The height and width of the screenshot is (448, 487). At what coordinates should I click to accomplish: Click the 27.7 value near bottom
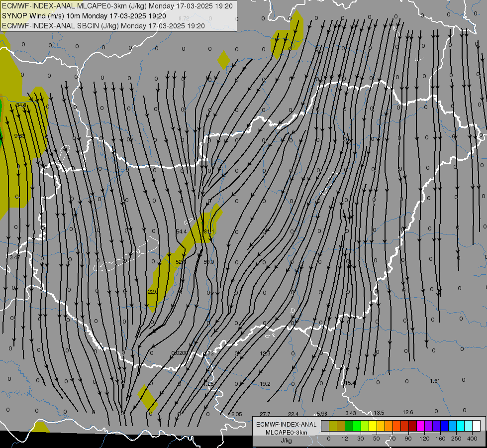[x=265, y=414]
